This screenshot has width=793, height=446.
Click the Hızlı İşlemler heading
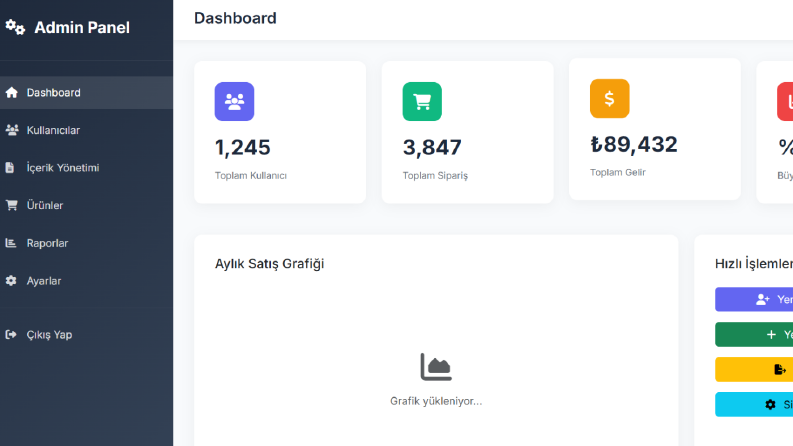(x=754, y=263)
